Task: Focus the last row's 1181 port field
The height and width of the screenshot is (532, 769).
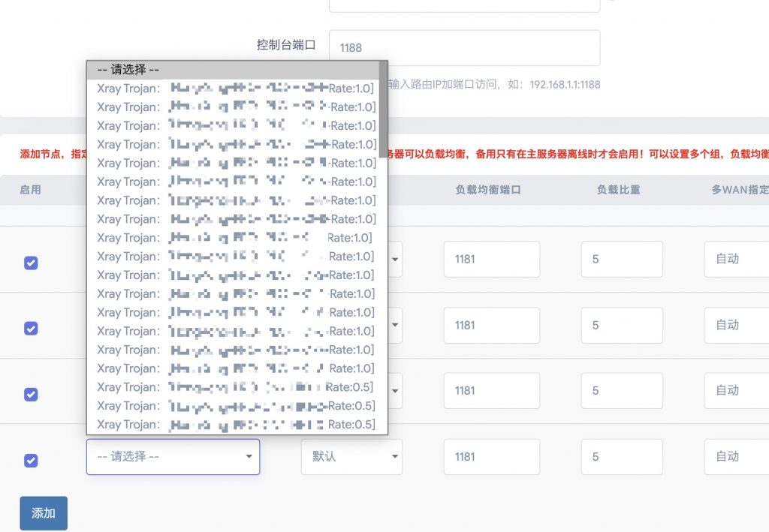Action: 491,456
